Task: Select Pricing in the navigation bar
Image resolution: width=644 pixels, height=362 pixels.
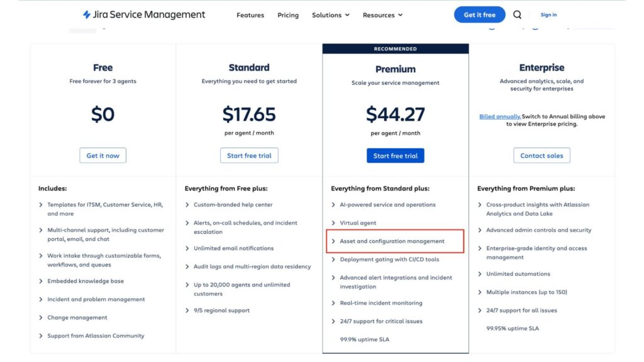Action: (287, 14)
